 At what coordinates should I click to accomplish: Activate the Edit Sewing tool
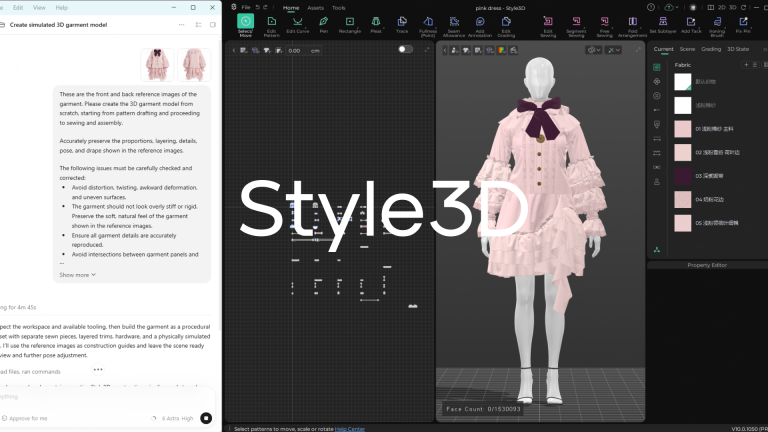(548, 26)
